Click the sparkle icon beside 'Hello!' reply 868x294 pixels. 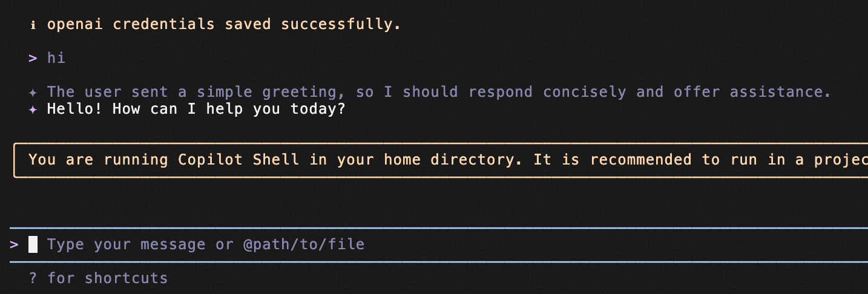click(x=33, y=111)
